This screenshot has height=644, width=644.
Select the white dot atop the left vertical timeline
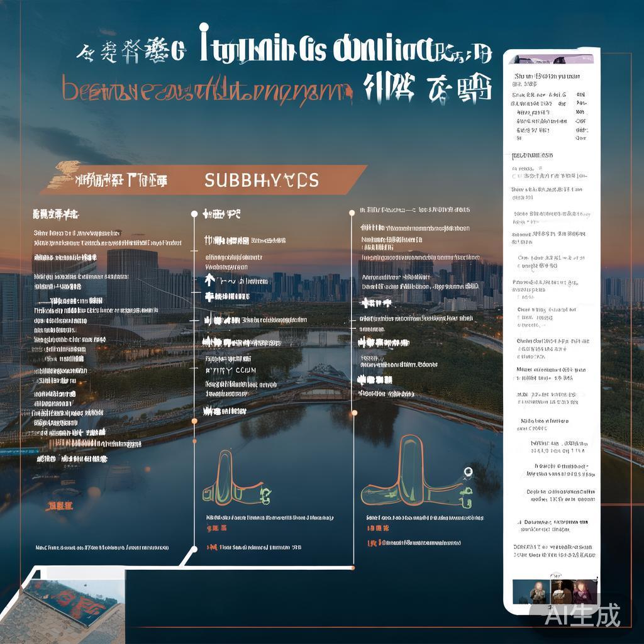(194, 214)
